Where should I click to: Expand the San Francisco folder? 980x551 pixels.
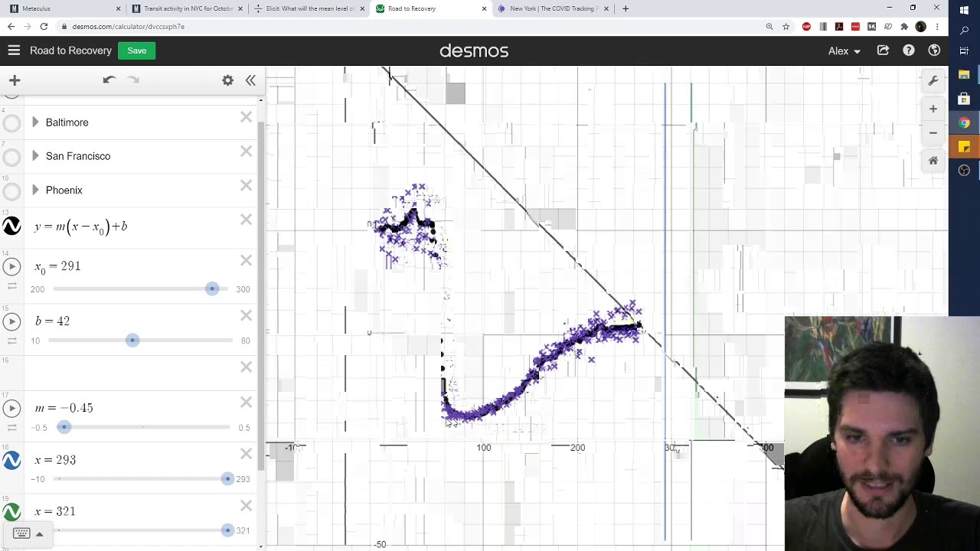pyautogui.click(x=35, y=156)
